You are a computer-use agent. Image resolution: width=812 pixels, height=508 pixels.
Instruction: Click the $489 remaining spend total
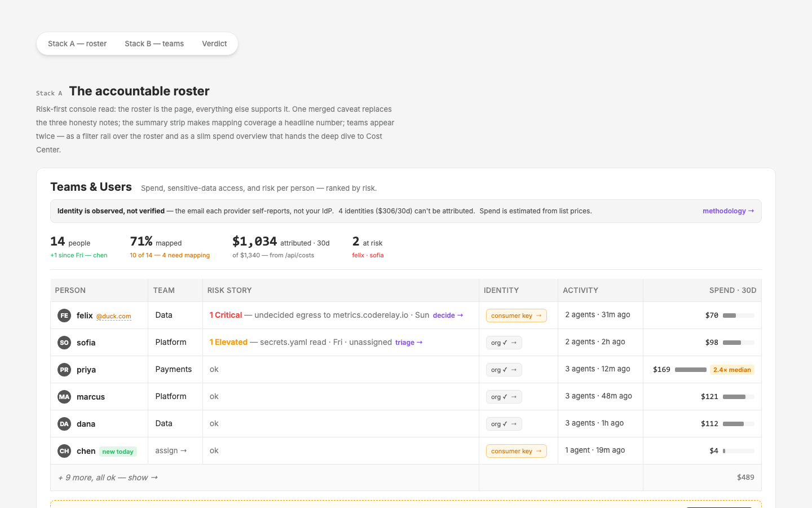point(745,478)
